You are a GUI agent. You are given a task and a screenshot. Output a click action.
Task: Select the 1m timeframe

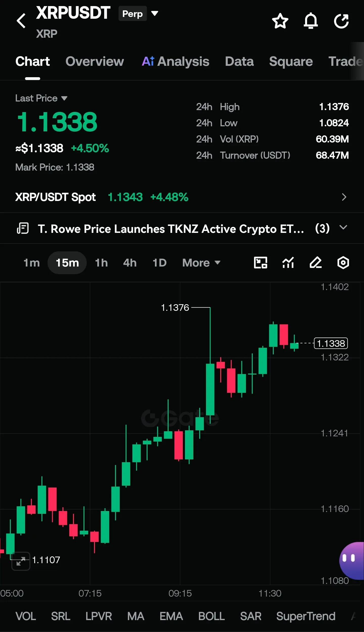point(32,263)
